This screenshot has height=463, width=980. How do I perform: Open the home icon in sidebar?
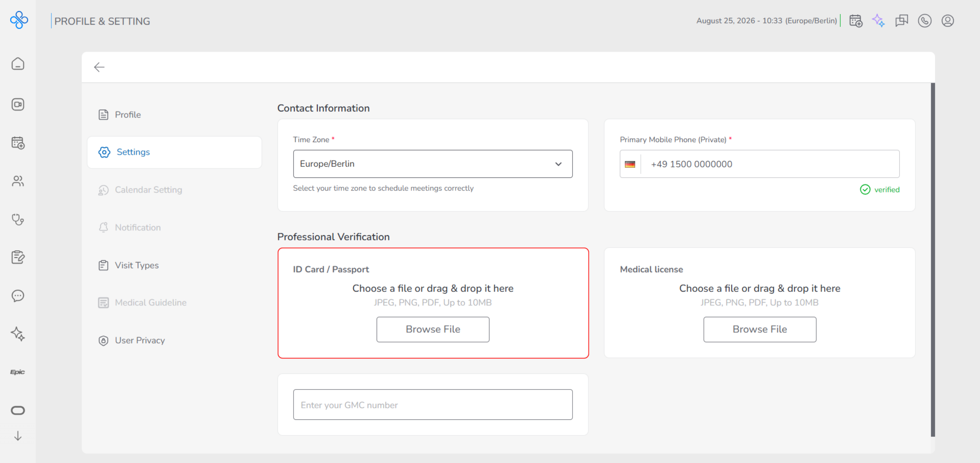point(18,64)
